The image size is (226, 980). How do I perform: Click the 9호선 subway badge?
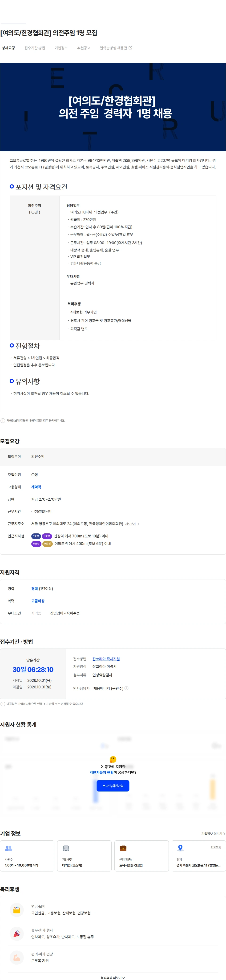(48, 544)
